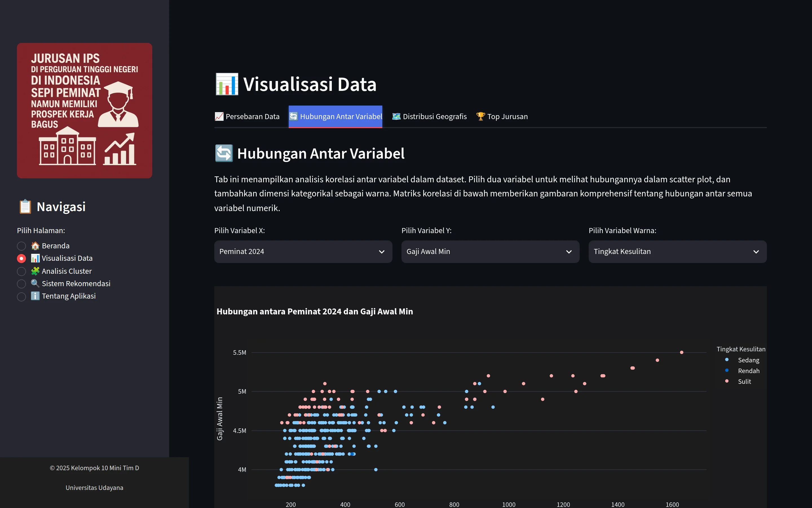Click the clipboard icon beside Navigasi
The height and width of the screenshot is (508, 812).
coord(25,207)
